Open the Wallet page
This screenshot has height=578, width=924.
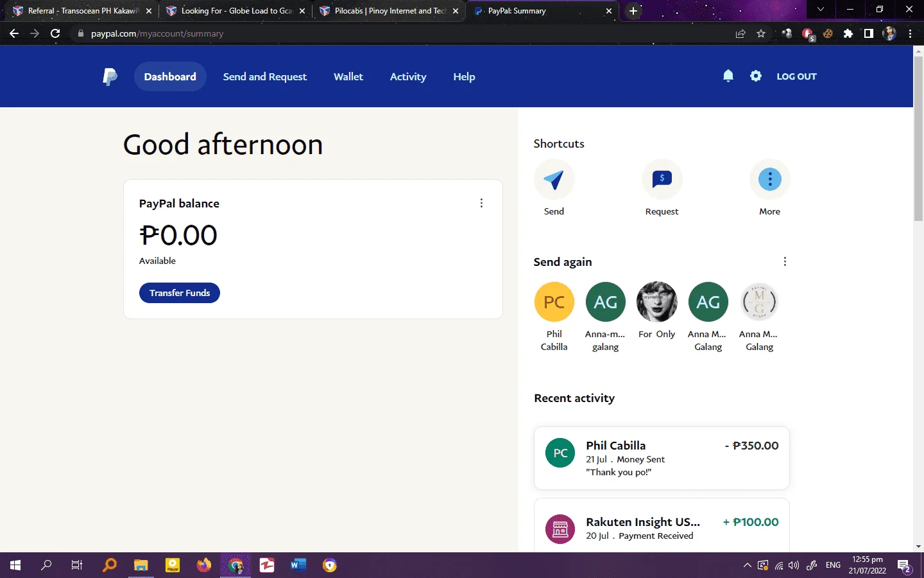pos(348,76)
